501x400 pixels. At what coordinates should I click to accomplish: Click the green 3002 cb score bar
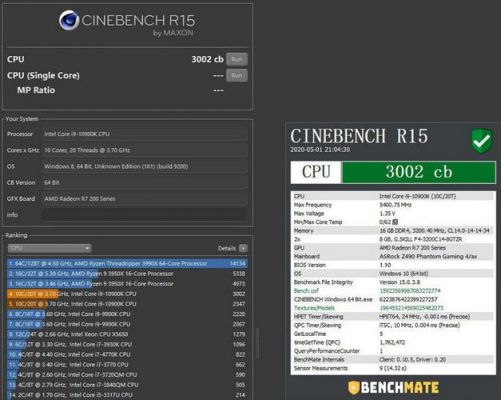(x=419, y=172)
